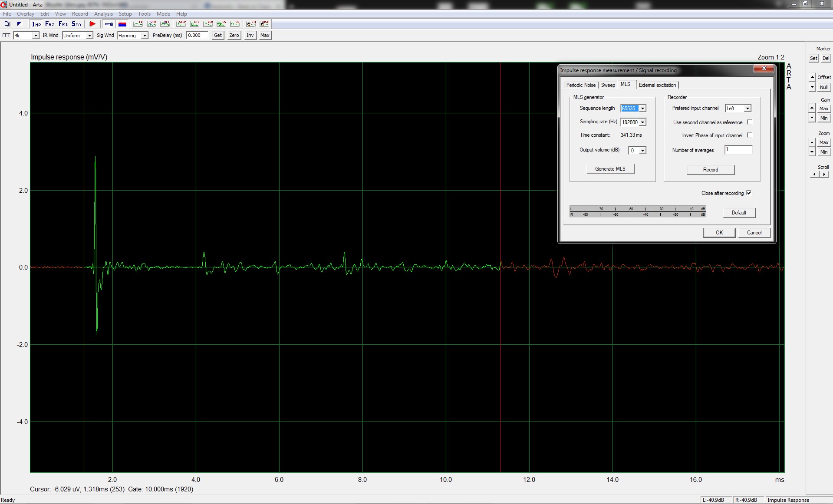Click the Get predelay button

[x=218, y=35]
